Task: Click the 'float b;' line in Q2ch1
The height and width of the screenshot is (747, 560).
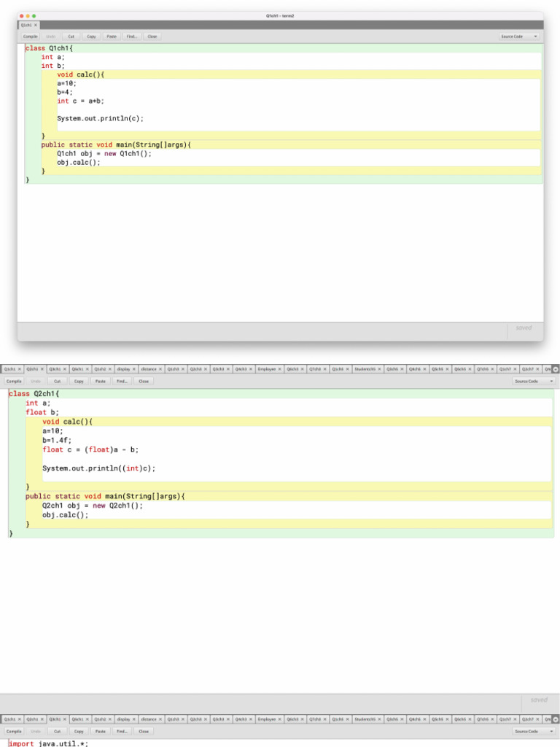Action: [x=42, y=413]
